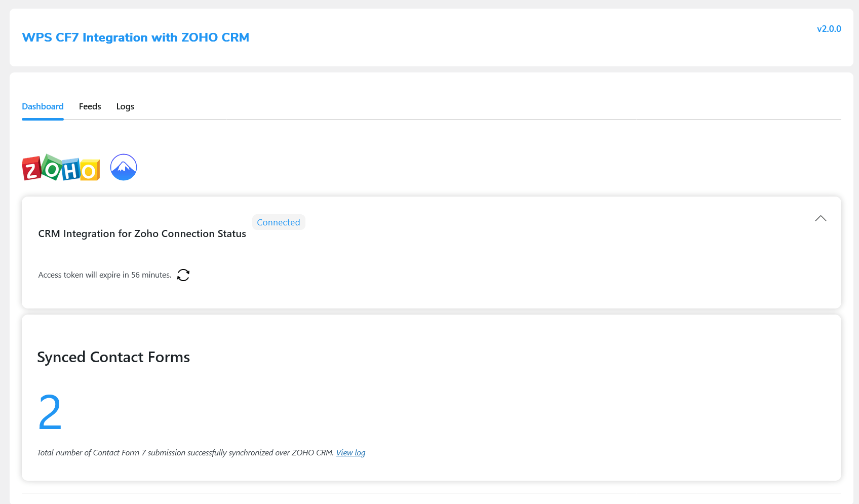Open the Logs tab

(125, 106)
